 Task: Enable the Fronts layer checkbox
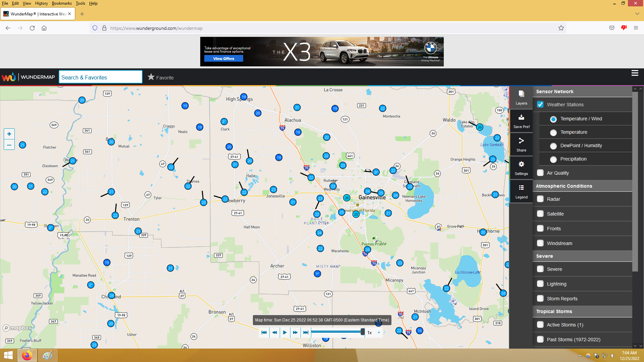pos(540,228)
